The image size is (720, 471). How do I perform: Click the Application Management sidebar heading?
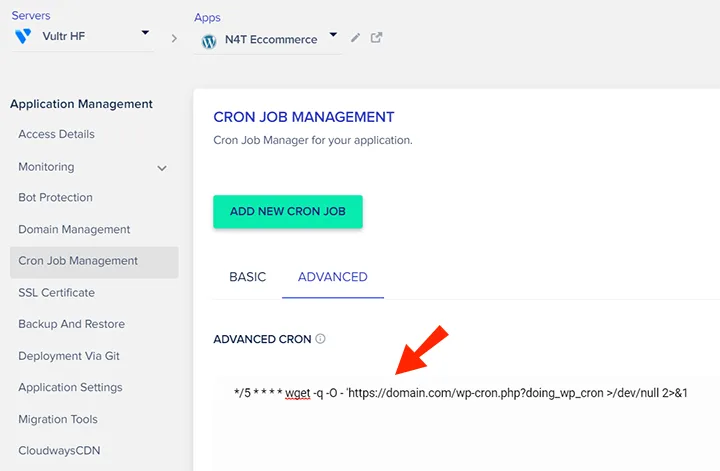click(81, 104)
